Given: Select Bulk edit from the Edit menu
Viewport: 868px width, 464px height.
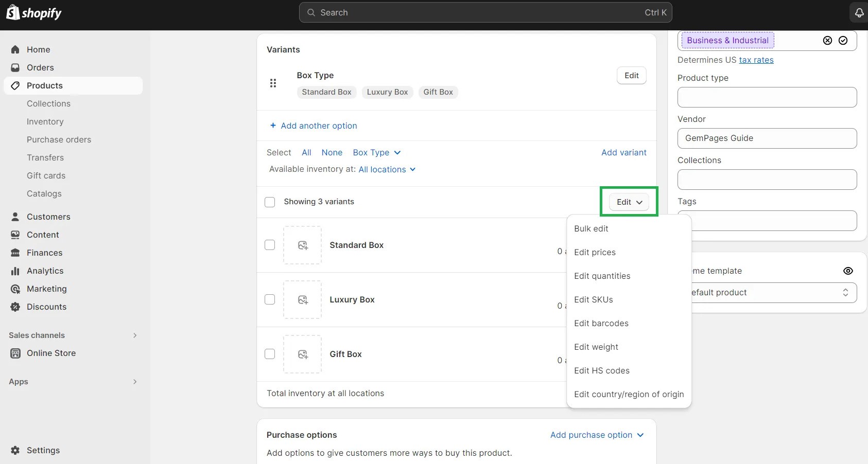Looking at the screenshot, I should [x=591, y=228].
